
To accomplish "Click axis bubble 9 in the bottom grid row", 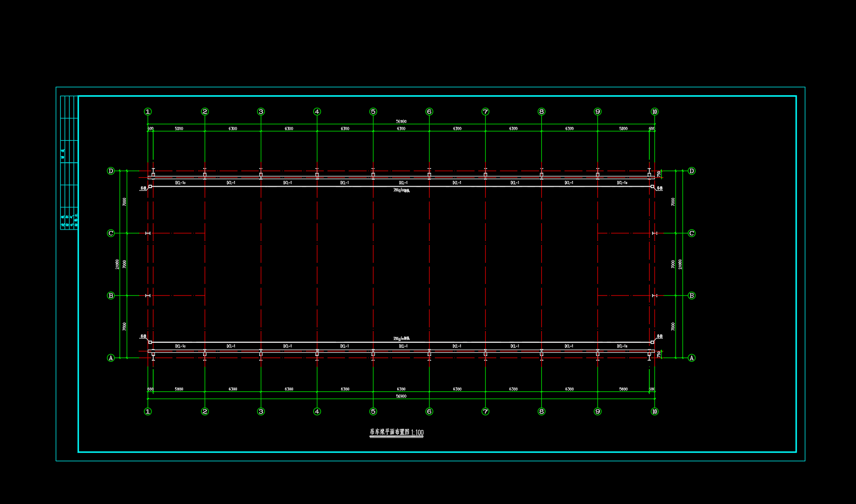I will click(598, 411).
